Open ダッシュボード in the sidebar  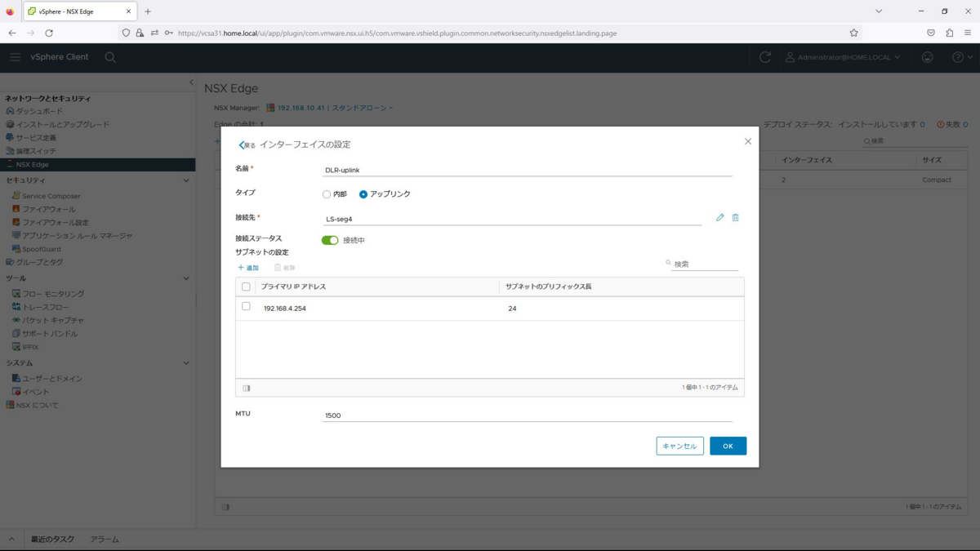39,111
